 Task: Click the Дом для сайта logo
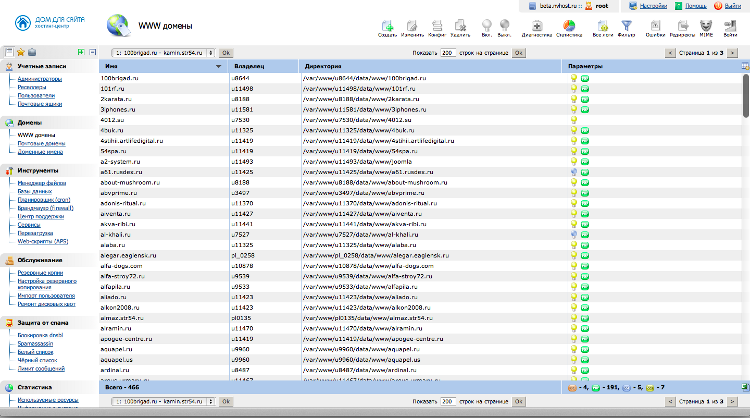click(49, 22)
